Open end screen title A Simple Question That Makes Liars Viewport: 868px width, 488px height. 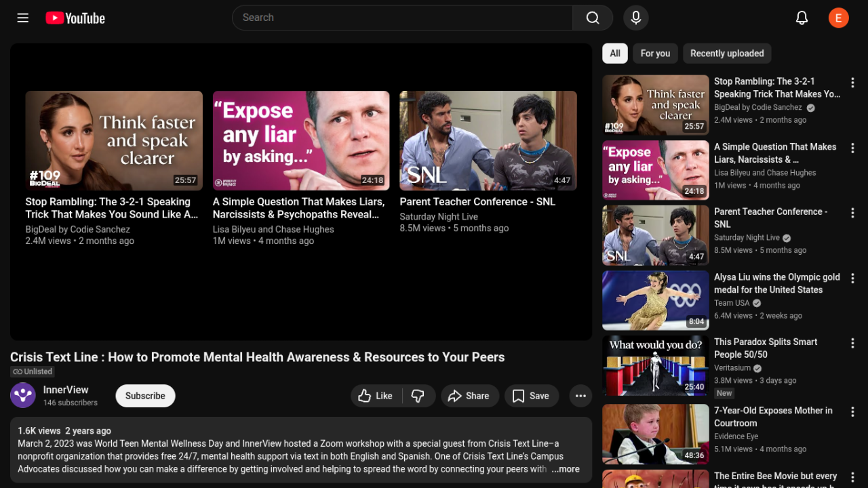(298, 208)
